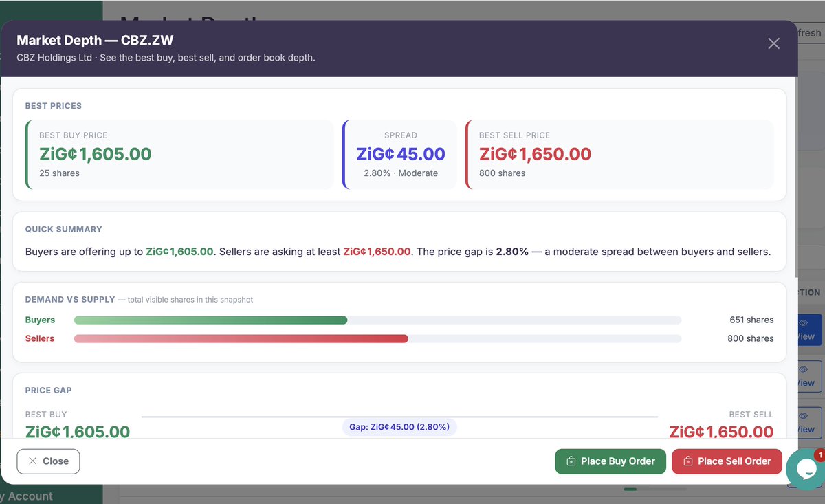Viewport: 825px width, 504px height.
Task: Click red ZiG¢1,650.00 in Price Gap section
Action: tap(721, 431)
